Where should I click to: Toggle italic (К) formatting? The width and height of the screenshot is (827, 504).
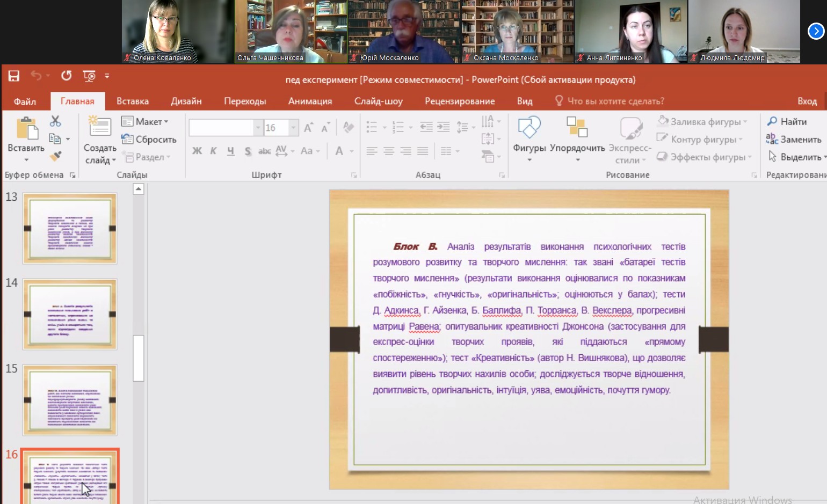(213, 151)
